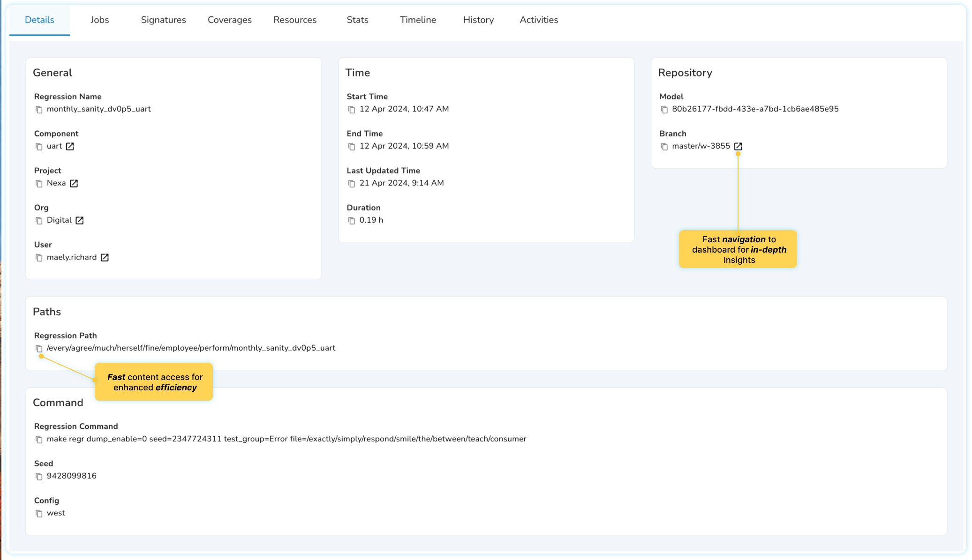
Task: Open the master/w-3855 branch external link
Action: pyautogui.click(x=738, y=146)
